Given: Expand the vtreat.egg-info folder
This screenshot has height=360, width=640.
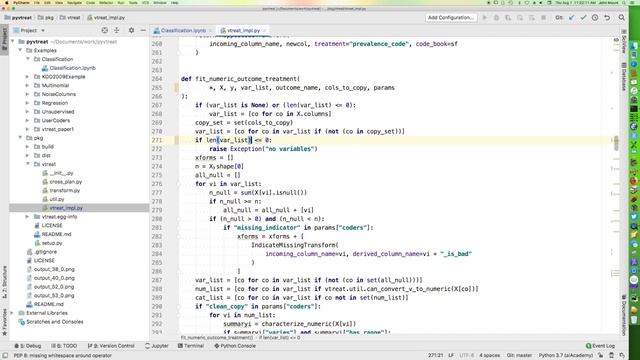Looking at the screenshot, I should (x=28, y=217).
